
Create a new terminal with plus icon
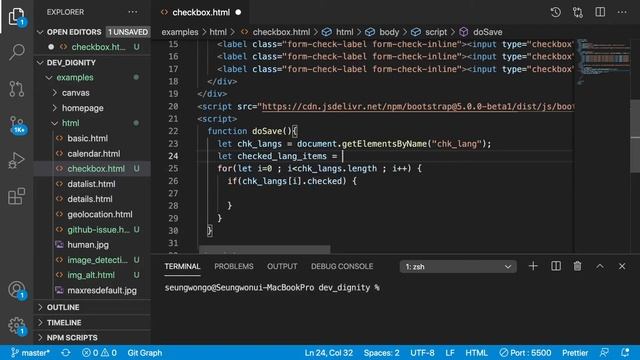(533, 266)
